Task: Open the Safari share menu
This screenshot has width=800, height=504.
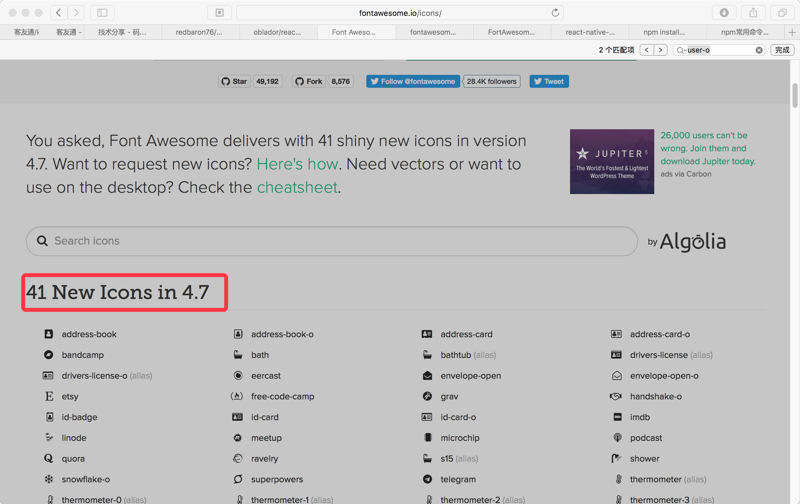Action: coord(753,13)
